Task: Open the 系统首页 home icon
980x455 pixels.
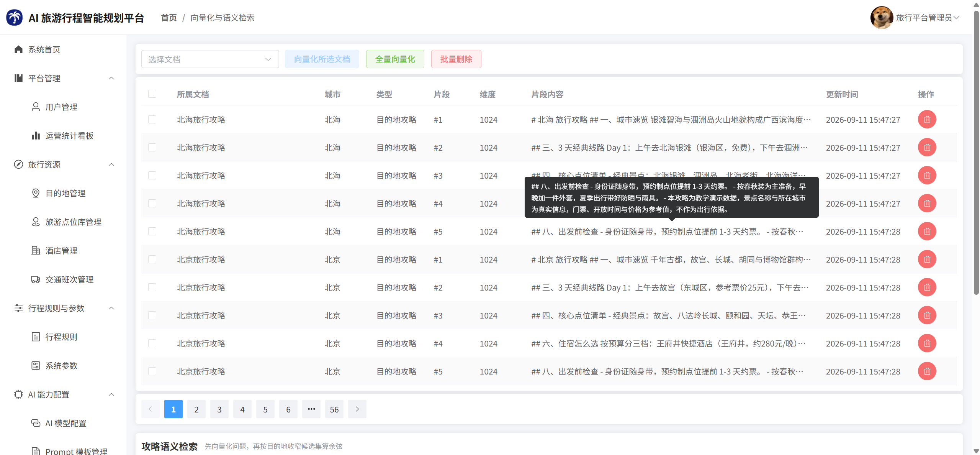Action: (x=18, y=49)
